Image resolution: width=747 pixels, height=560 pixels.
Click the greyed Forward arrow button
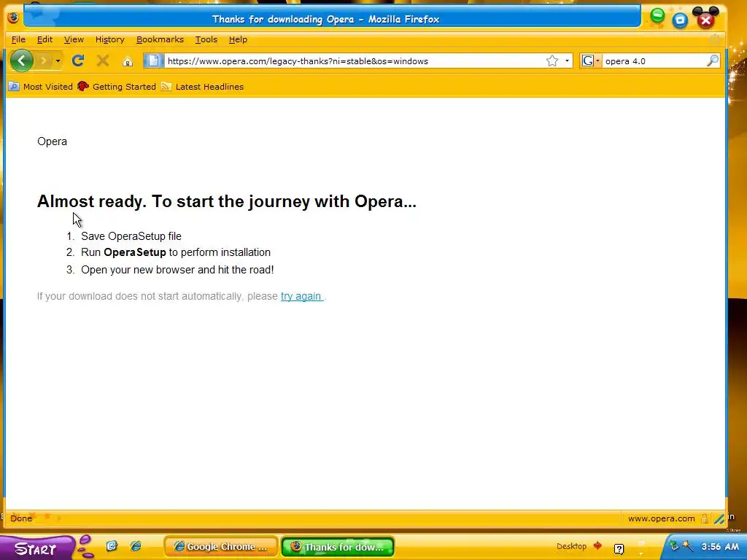tap(43, 61)
